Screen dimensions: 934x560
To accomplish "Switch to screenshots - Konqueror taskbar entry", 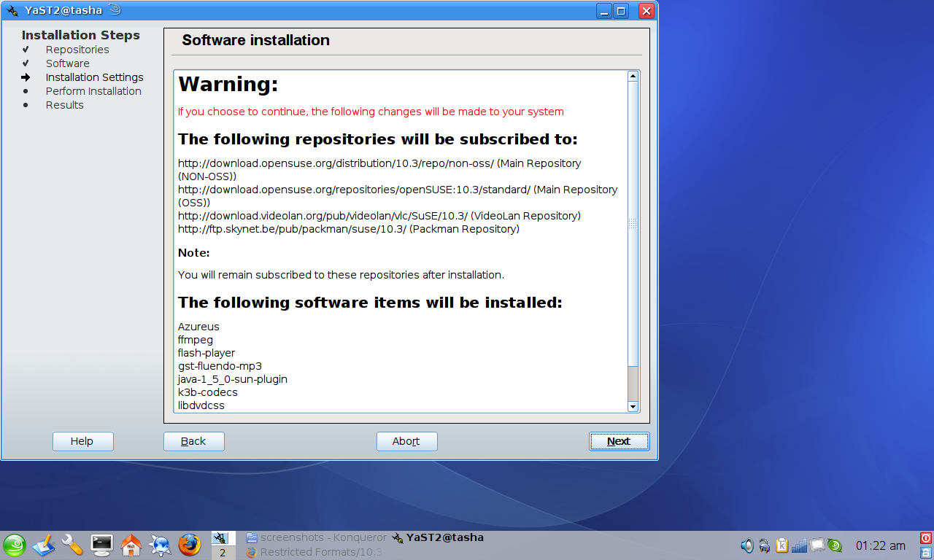I will coord(317,537).
